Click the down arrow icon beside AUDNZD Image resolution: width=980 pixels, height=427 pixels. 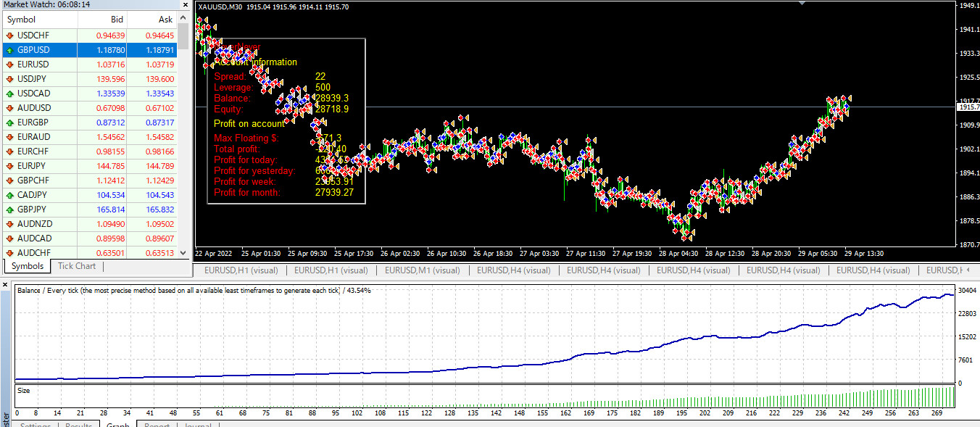10,224
